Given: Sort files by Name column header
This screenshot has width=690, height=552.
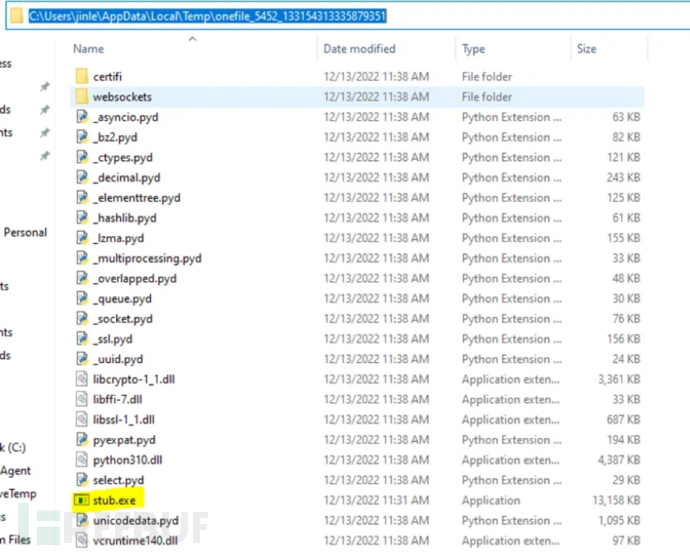Looking at the screenshot, I should (x=89, y=48).
